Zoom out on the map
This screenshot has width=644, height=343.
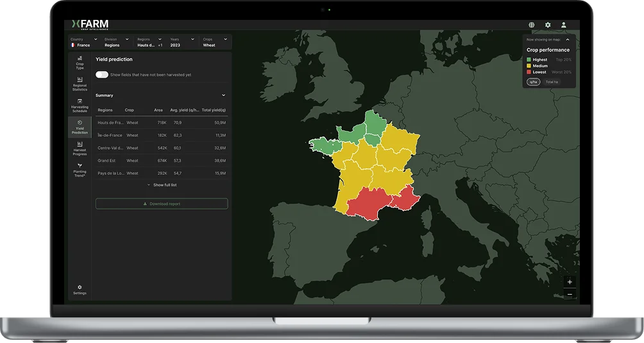coord(569,294)
